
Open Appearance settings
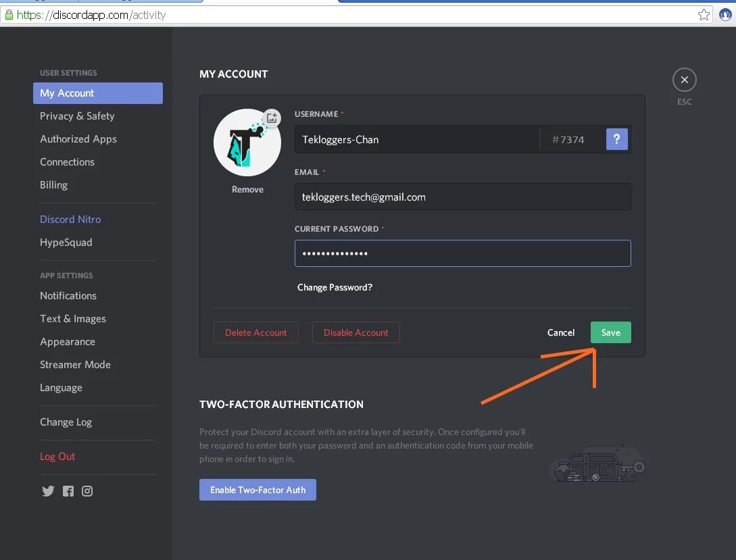pyautogui.click(x=68, y=341)
